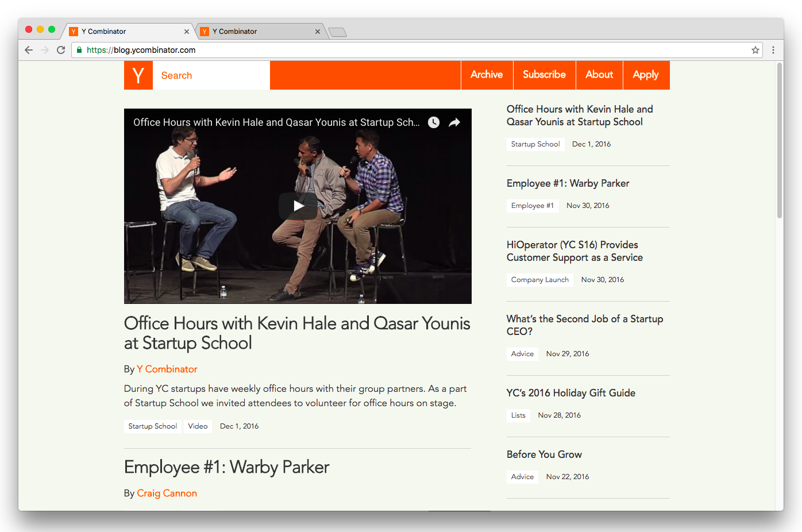
Task: Open a new browser tab
Action: click(x=338, y=32)
